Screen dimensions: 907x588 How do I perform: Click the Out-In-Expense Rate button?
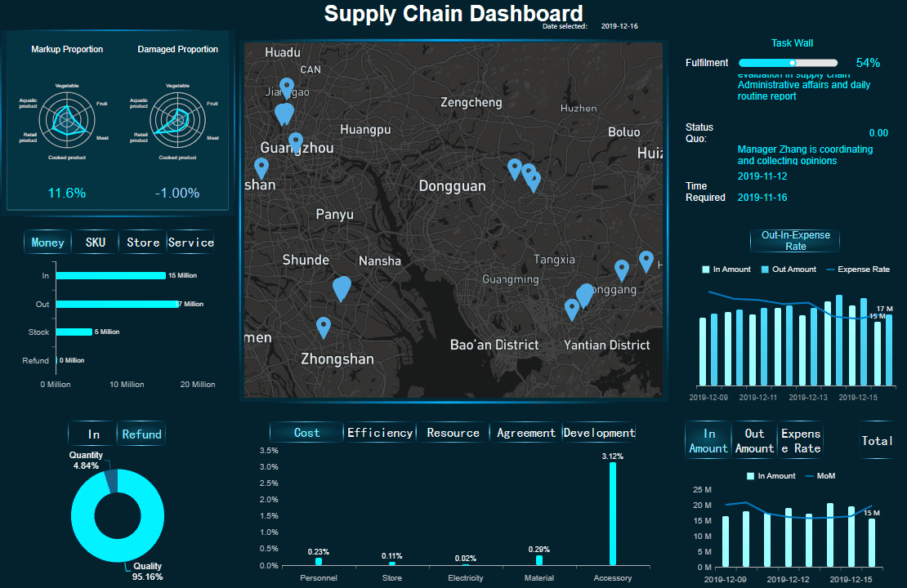coord(795,240)
